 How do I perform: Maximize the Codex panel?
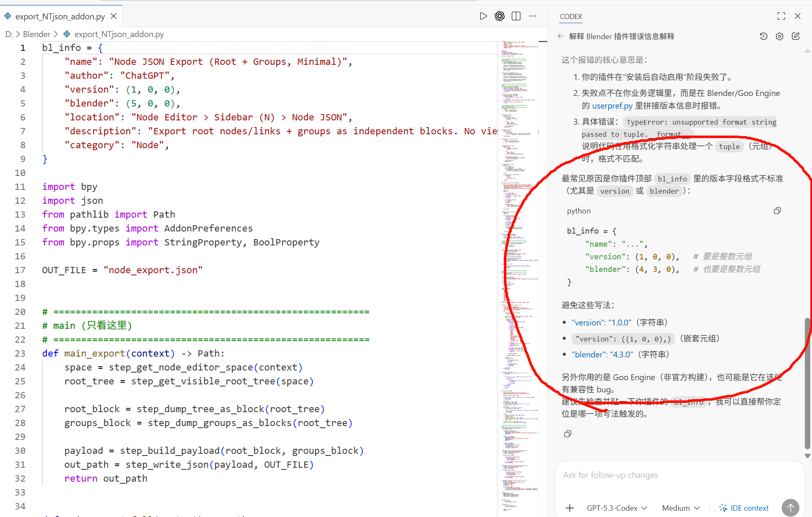point(781,16)
